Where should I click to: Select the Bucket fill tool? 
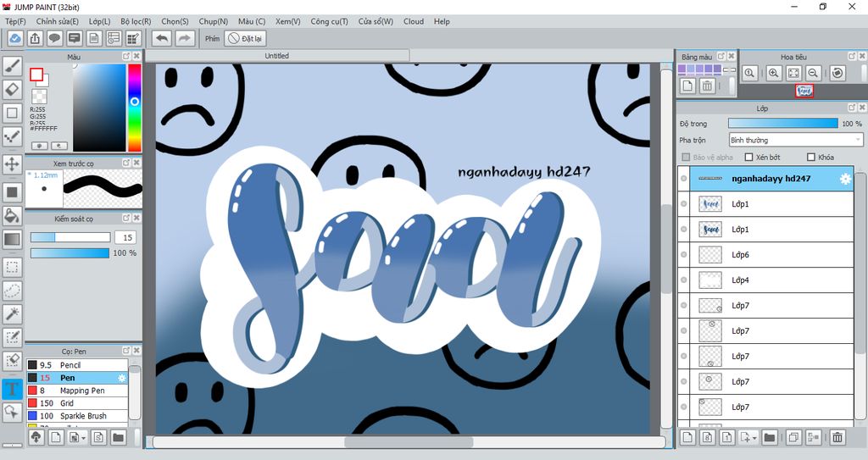coord(12,215)
